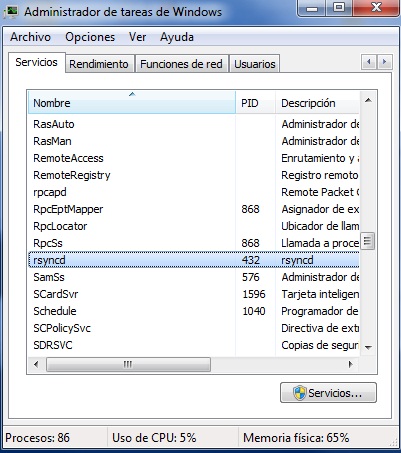
Task: Click the 'Memoria física: 65%' status entry
Action: point(296,437)
